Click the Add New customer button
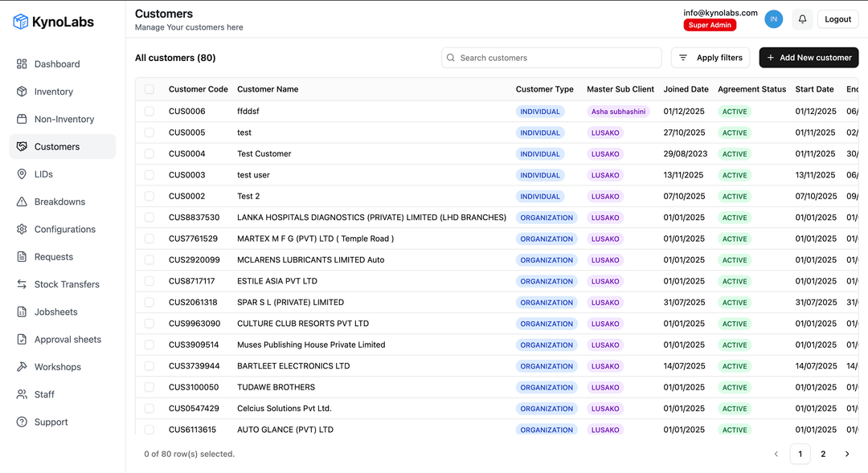Screen dimensions: 868x473 (x=809, y=58)
